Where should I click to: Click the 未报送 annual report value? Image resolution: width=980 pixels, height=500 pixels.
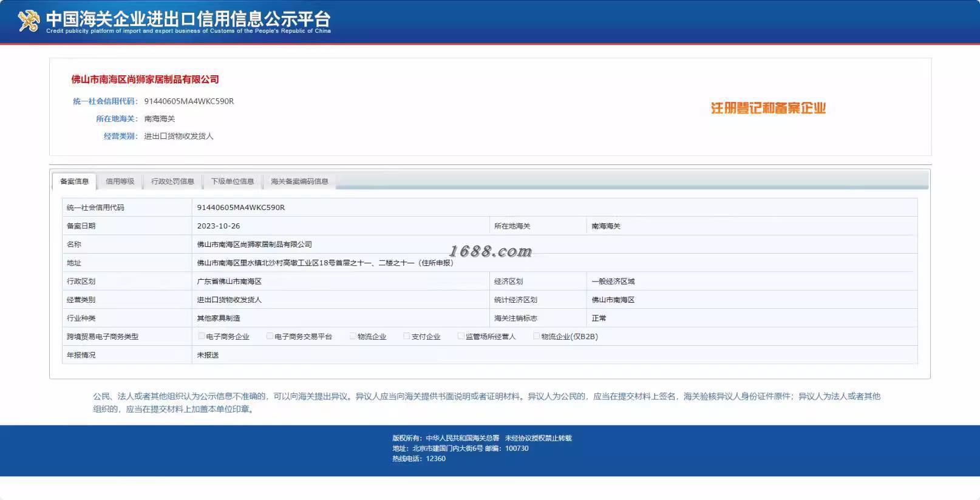208,355
